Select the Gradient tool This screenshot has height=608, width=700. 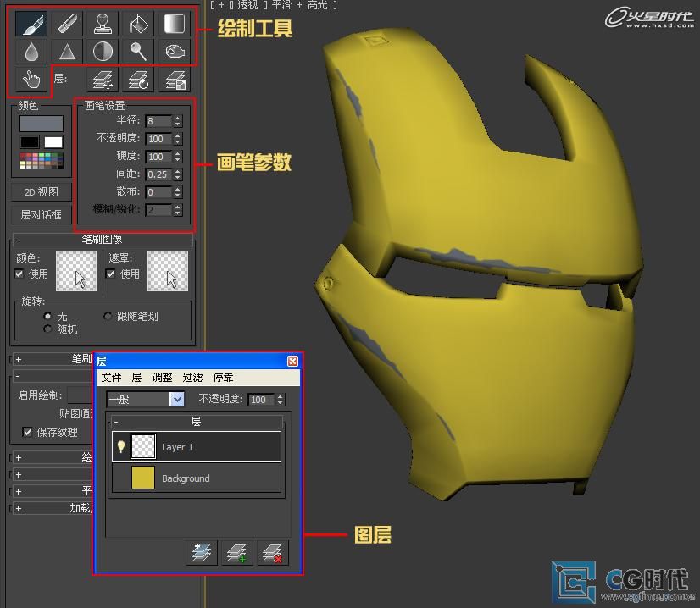pos(174,24)
